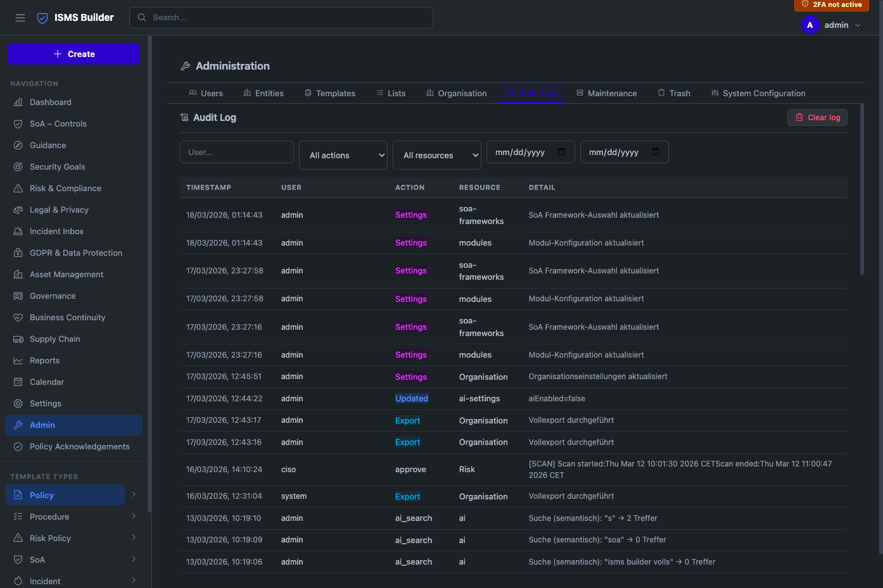Viewport: 883px width, 588px height.
Task: Expand the Procedure template type chevron
Action: click(x=134, y=516)
